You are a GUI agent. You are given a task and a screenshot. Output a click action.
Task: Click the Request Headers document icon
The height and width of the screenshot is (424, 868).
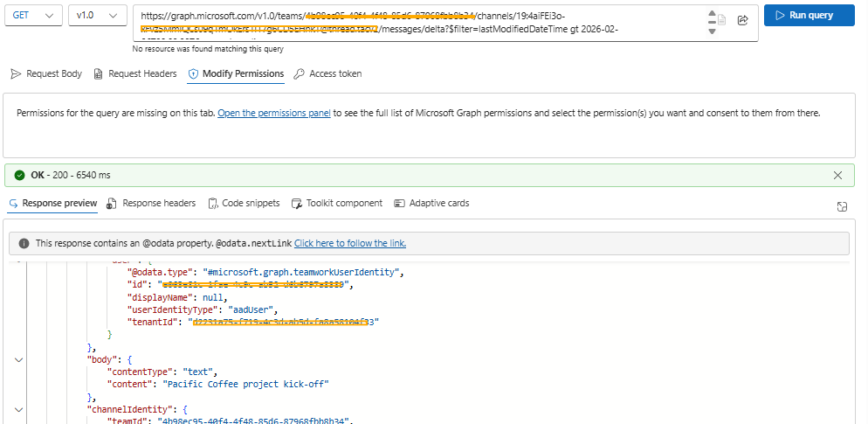click(x=99, y=73)
